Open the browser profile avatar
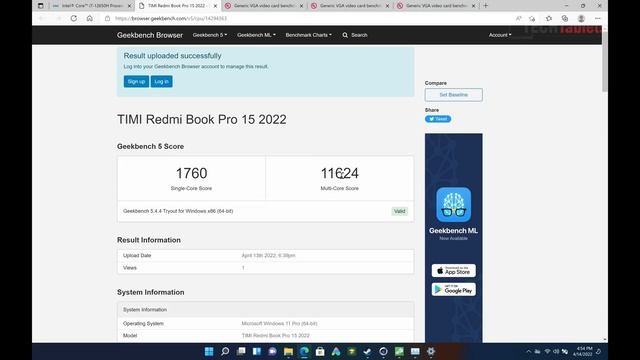The height and width of the screenshot is (360, 640). pyautogui.click(x=581, y=18)
